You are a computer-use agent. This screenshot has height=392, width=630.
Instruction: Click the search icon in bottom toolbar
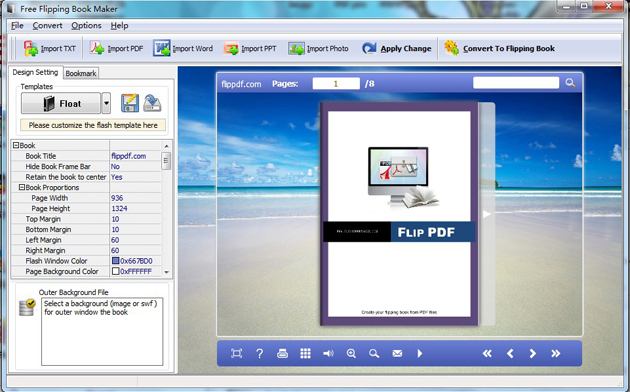pyautogui.click(x=374, y=353)
